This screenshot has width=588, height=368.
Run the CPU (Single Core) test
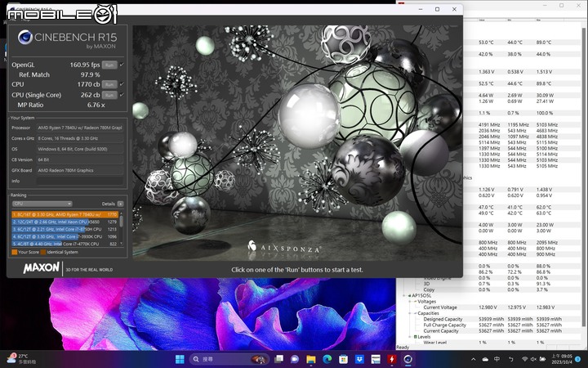109,95
